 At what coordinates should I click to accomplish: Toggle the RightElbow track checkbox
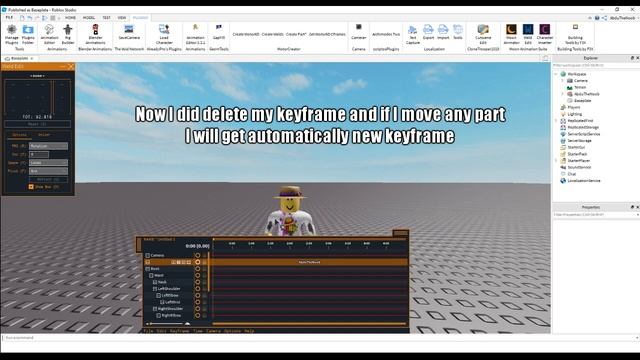pyautogui.click(x=159, y=316)
